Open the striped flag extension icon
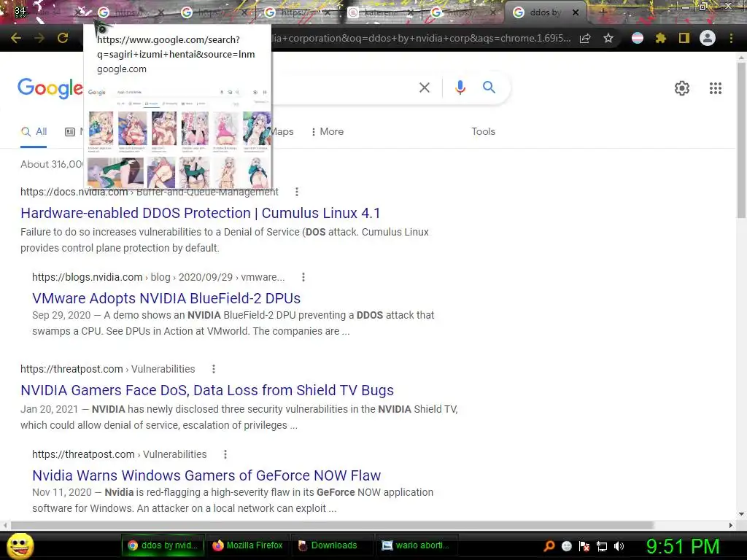 pos(638,38)
